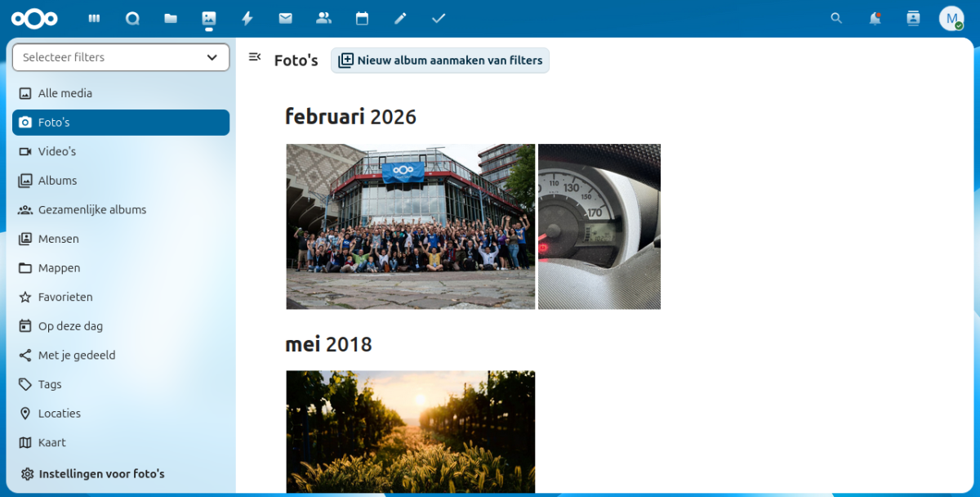
Task: Select Albums in the sidebar
Action: (57, 181)
